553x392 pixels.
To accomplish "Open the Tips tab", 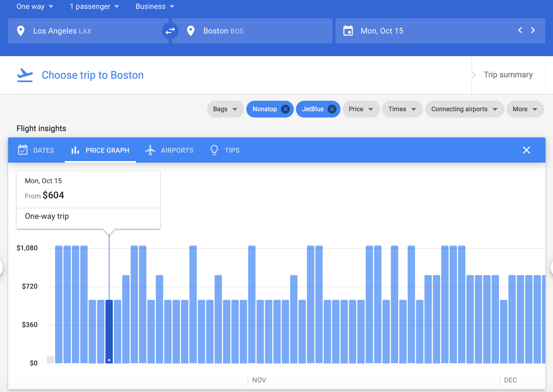I will (x=225, y=150).
